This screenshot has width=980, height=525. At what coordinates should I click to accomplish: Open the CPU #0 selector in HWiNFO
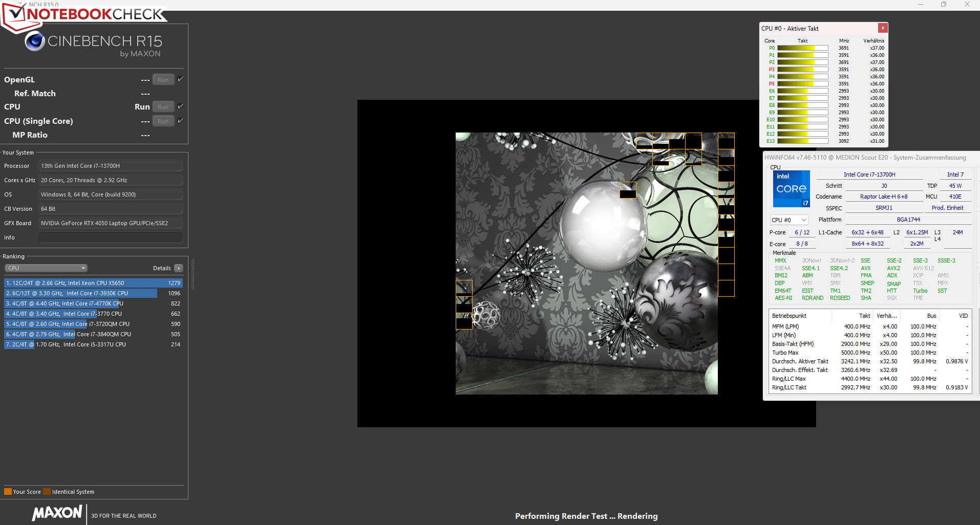[x=789, y=220]
